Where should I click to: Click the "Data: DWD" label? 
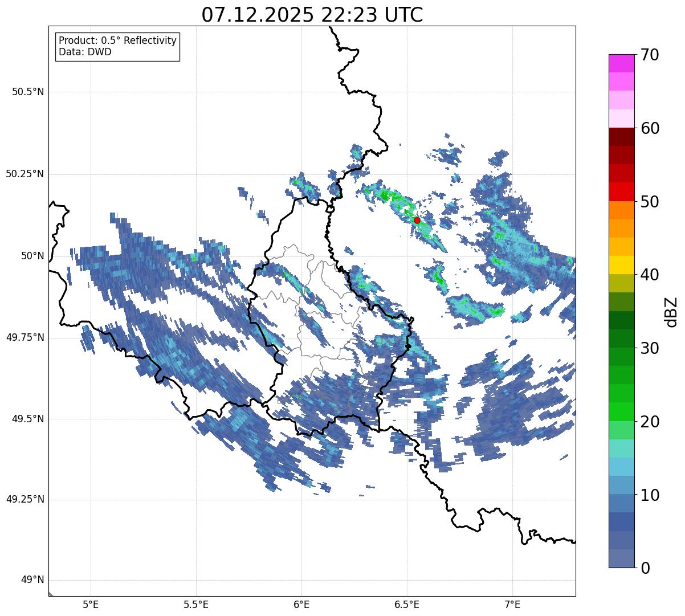[85, 52]
